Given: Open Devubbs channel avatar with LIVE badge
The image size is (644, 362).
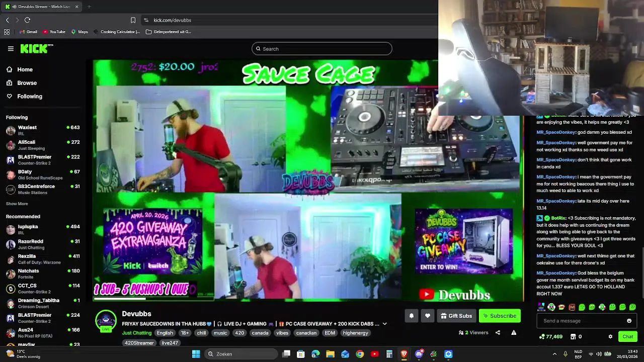Looking at the screenshot, I should click(106, 321).
